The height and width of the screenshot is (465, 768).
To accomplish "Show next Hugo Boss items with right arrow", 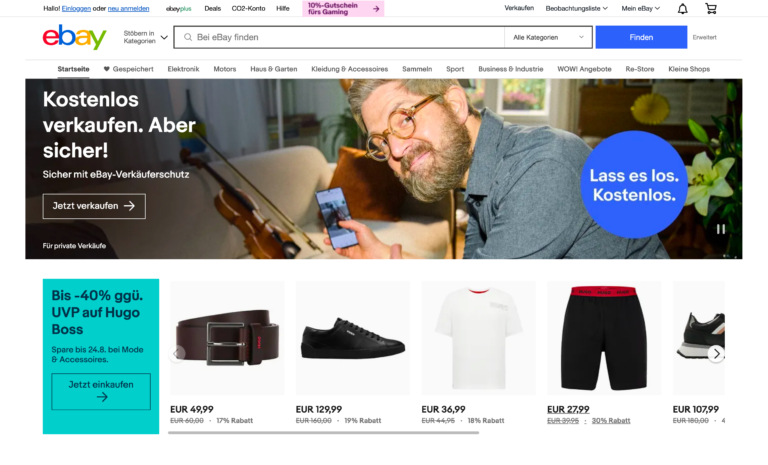I will click(x=716, y=353).
